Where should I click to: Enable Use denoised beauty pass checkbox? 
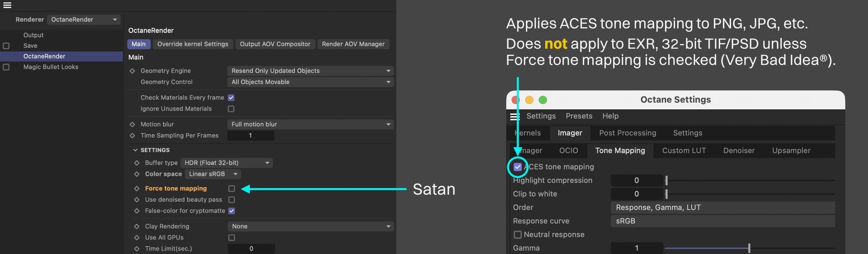[231, 200]
